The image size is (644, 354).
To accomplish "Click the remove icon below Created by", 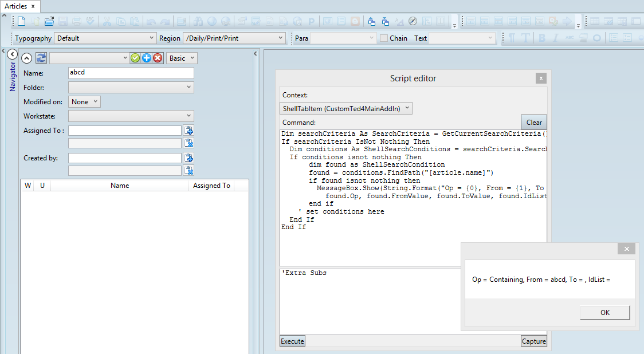I will (x=189, y=171).
